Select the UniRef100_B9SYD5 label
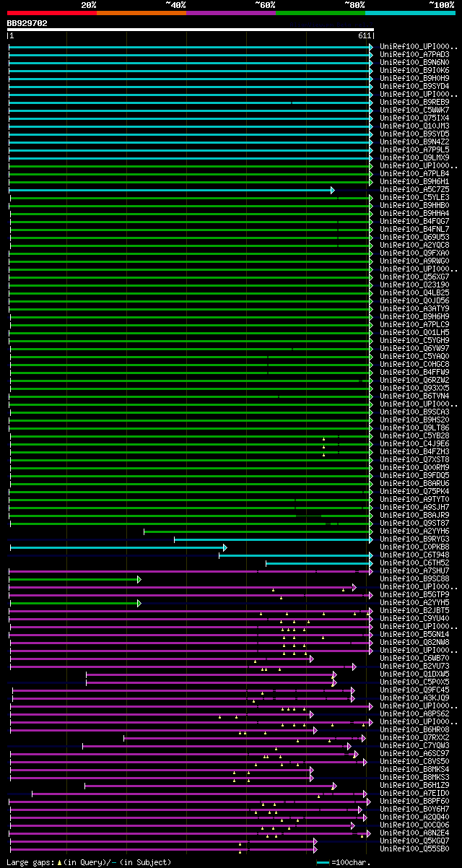 click(x=415, y=134)
